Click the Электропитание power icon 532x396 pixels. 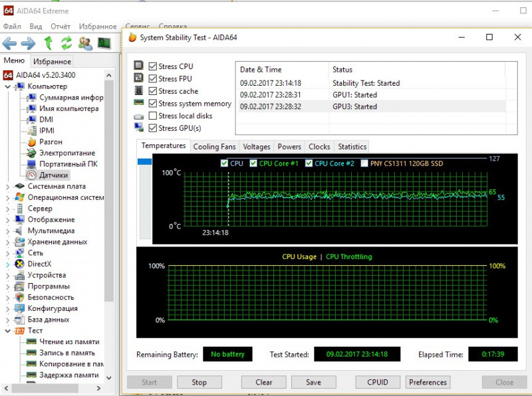point(31,153)
